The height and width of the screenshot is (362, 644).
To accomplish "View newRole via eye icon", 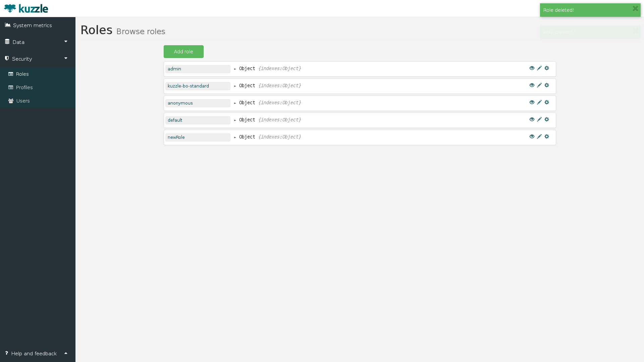I will click(532, 136).
